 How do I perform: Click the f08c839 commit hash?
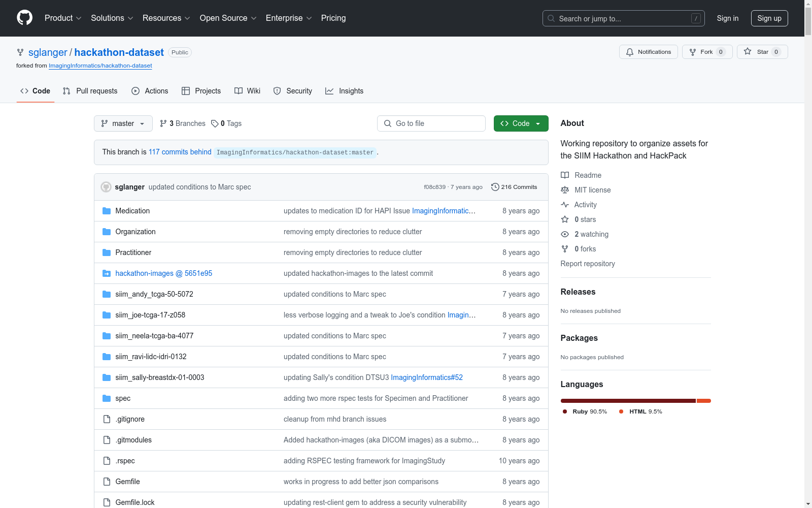[435, 187]
